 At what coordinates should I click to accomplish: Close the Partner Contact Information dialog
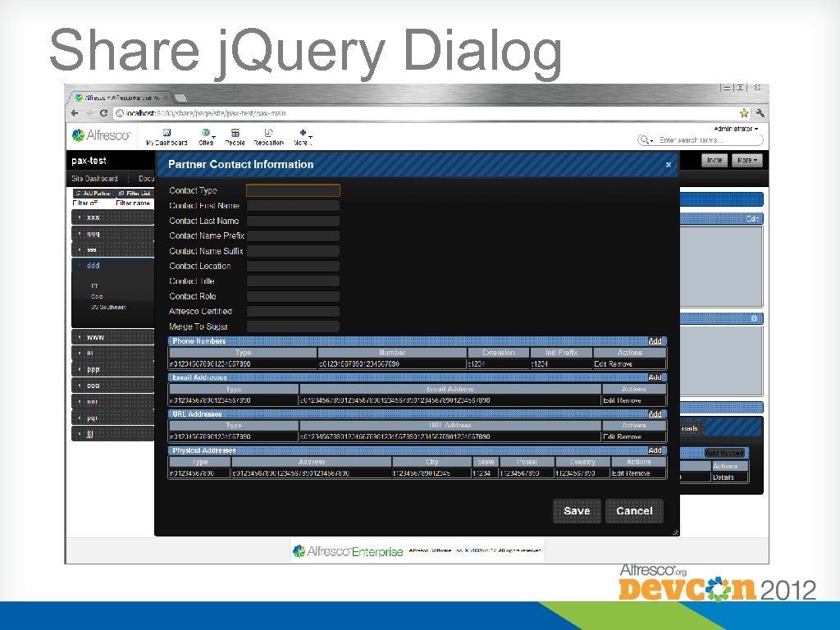click(x=668, y=164)
